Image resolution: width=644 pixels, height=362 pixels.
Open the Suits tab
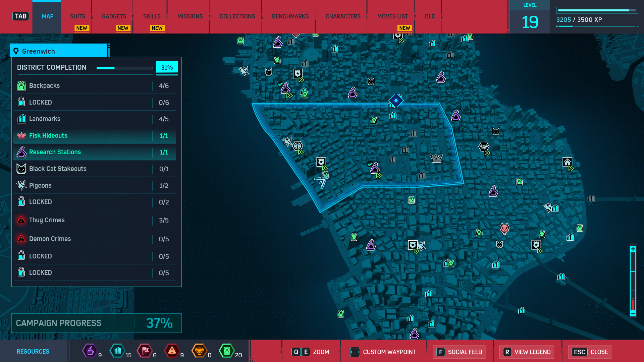(77, 16)
